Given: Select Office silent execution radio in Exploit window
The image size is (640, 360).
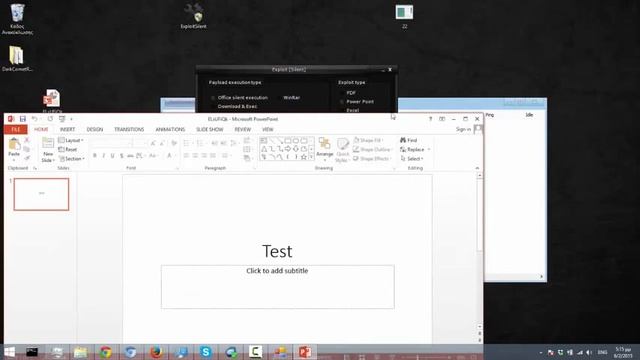Looking at the screenshot, I should 213,98.
